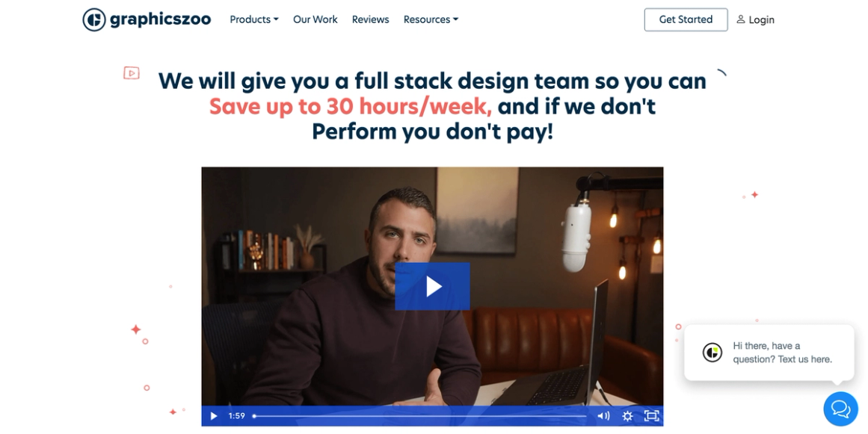Expand the Products dropdown menu
Viewport: 868px width, 434px height.
coord(254,19)
